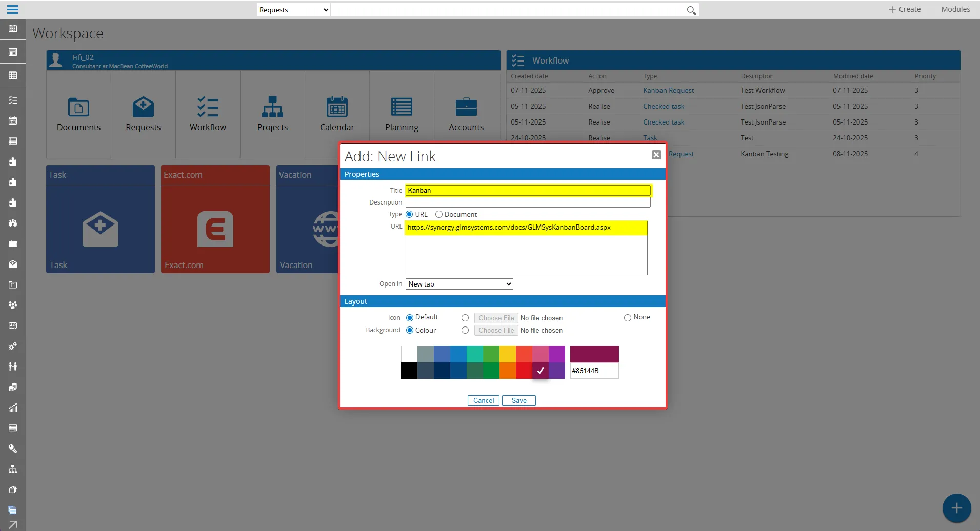Open the Projects tile

(272, 114)
